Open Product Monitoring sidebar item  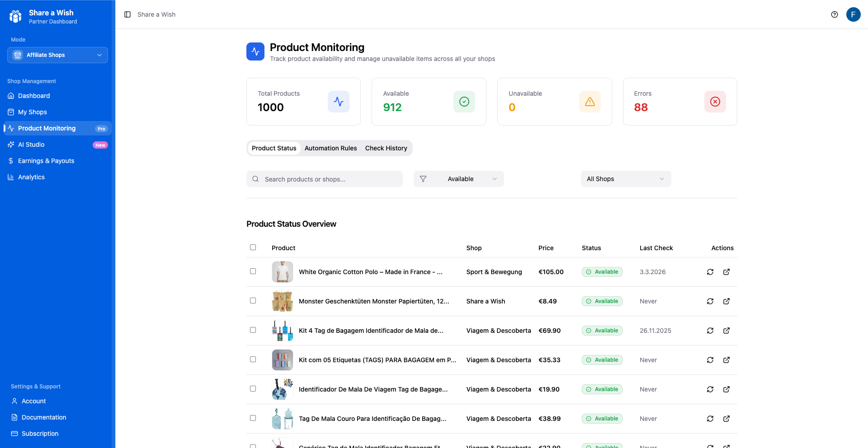pos(57,128)
